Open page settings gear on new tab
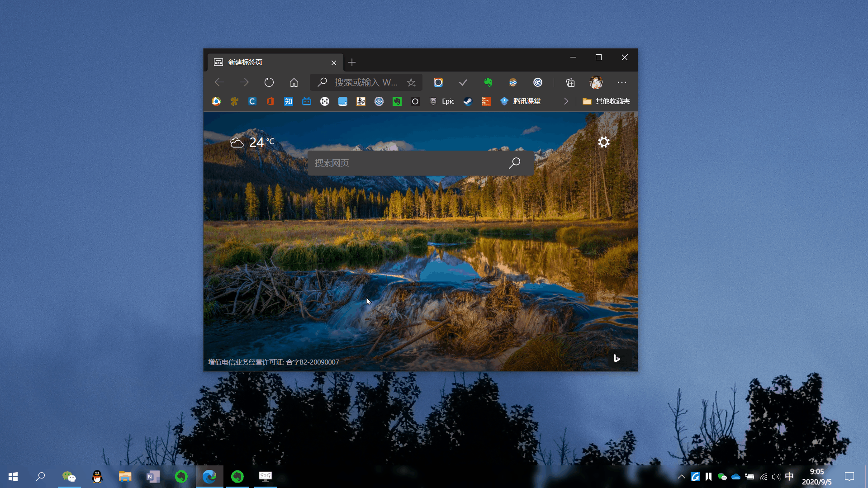Viewport: 868px width, 488px height. click(x=604, y=142)
